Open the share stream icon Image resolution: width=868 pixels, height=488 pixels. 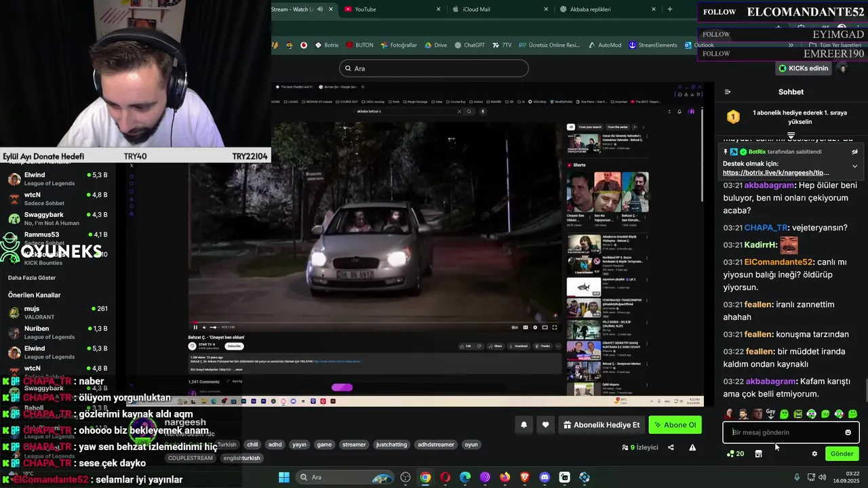point(671,447)
